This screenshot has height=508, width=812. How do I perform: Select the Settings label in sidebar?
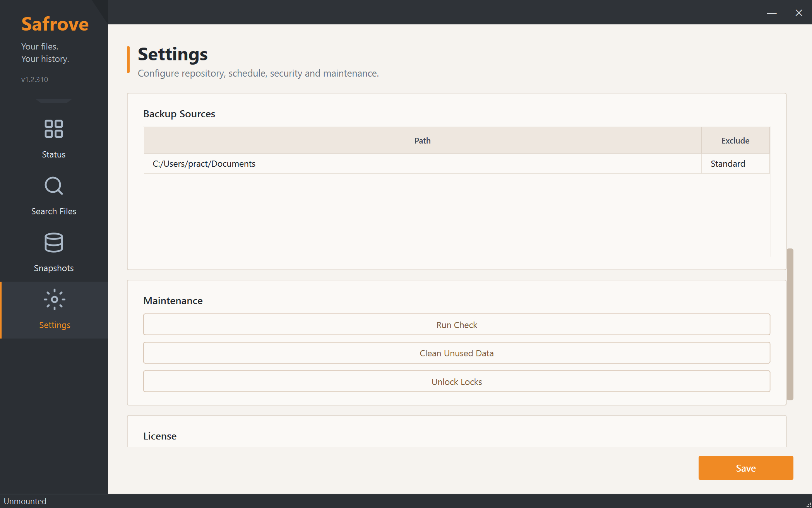click(x=55, y=325)
